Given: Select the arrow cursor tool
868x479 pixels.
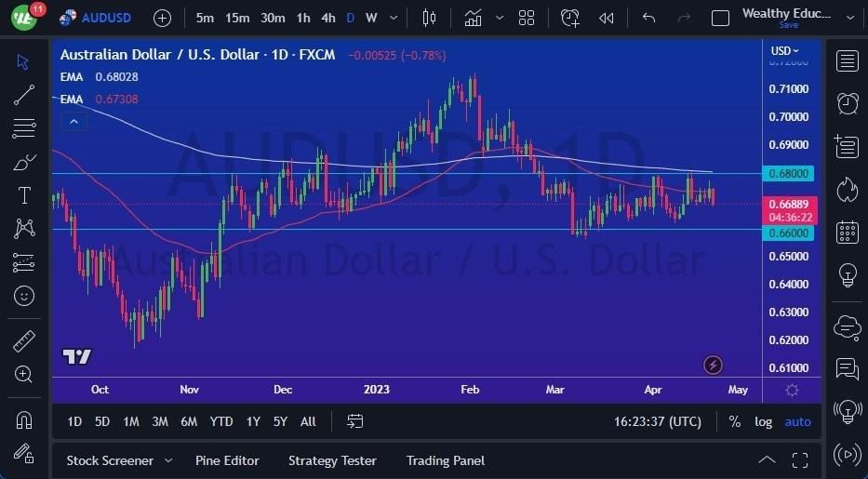Looking at the screenshot, I should pyautogui.click(x=22, y=62).
